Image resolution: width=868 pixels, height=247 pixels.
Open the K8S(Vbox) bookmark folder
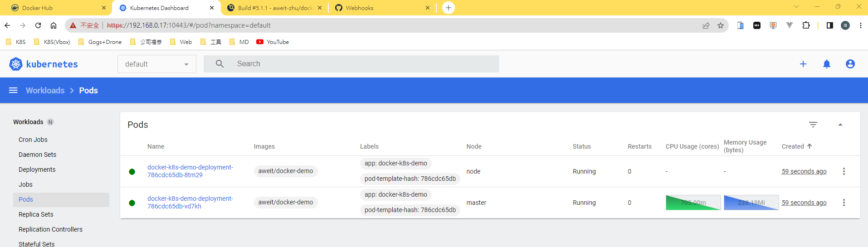click(52, 42)
